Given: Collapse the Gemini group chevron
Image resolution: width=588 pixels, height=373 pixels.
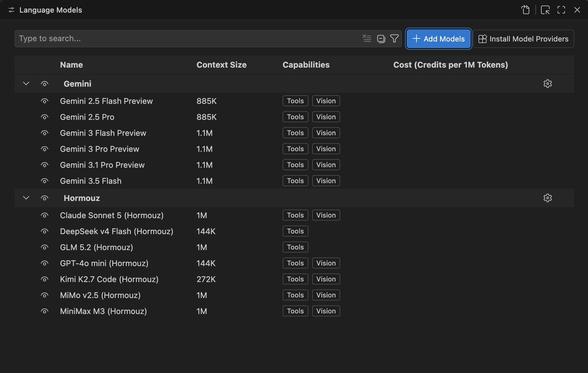Looking at the screenshot, I should 26,84.
